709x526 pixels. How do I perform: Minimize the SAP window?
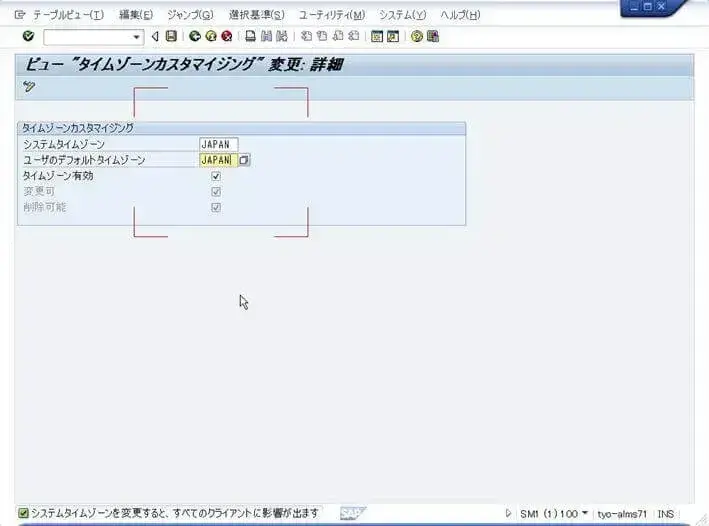pyautogui.click(x=634, y=7)
